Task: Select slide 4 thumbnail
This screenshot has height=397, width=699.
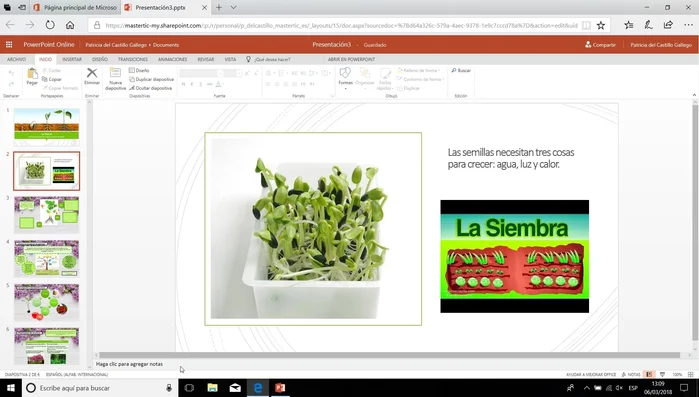Action: pyautogui.click(x=47, y=258)
